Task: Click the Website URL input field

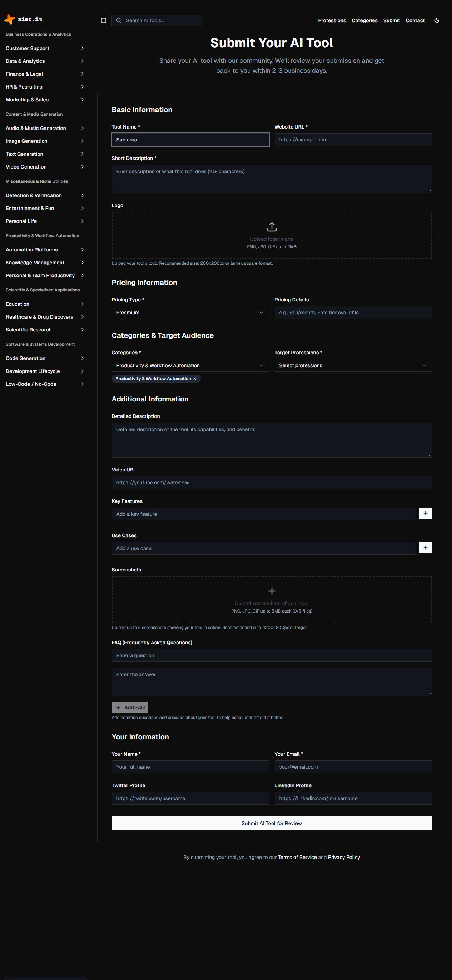Action: tap(353, 140)
